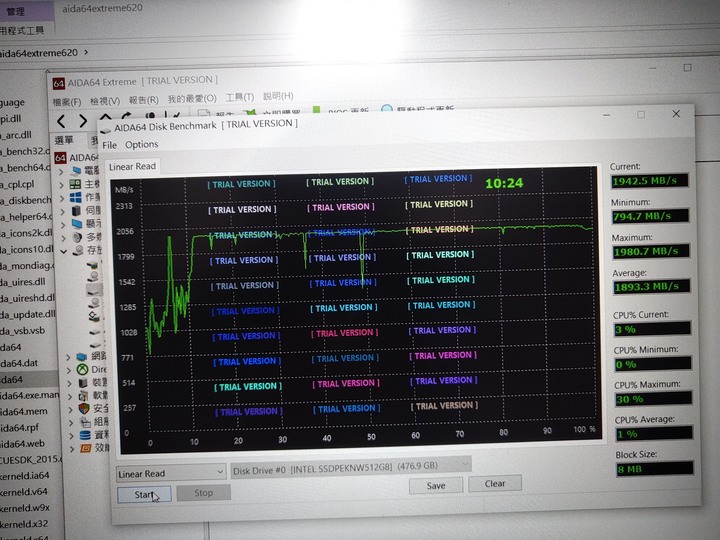Click the Start benchmark button

pos(144,495)
